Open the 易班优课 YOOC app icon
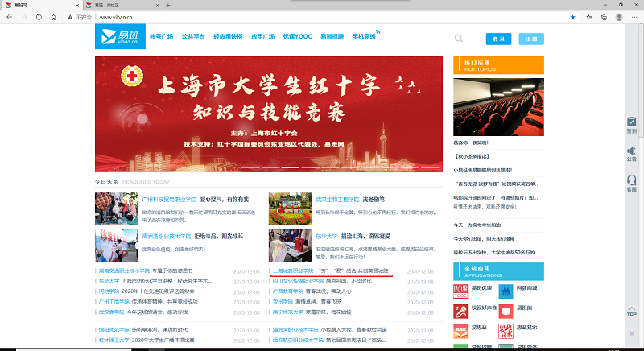Viewport: 644px width, 351px height. (x=460, y=291)
